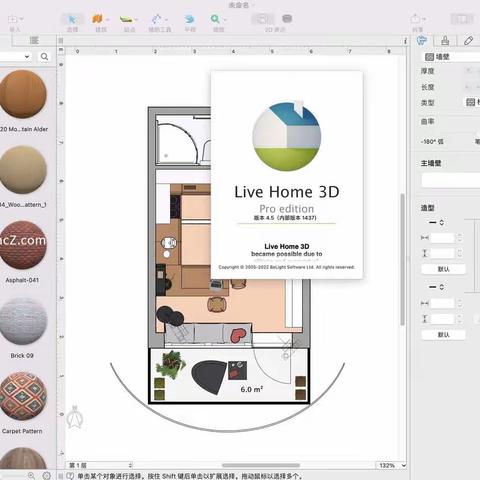
Task: Open the share icon in toolbar
Action: 415,18
